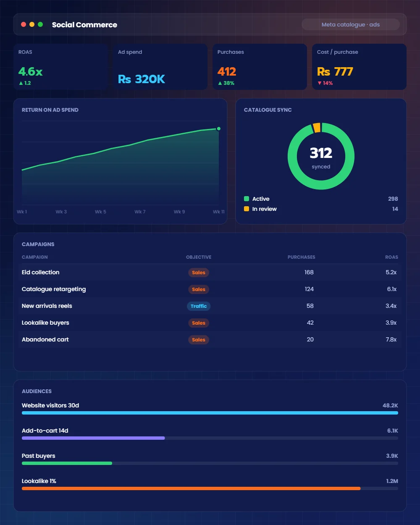The height and width of the screenshot is (525, 420).
Task: Click the green maximize window dot
Action: (x=40, y=24)
